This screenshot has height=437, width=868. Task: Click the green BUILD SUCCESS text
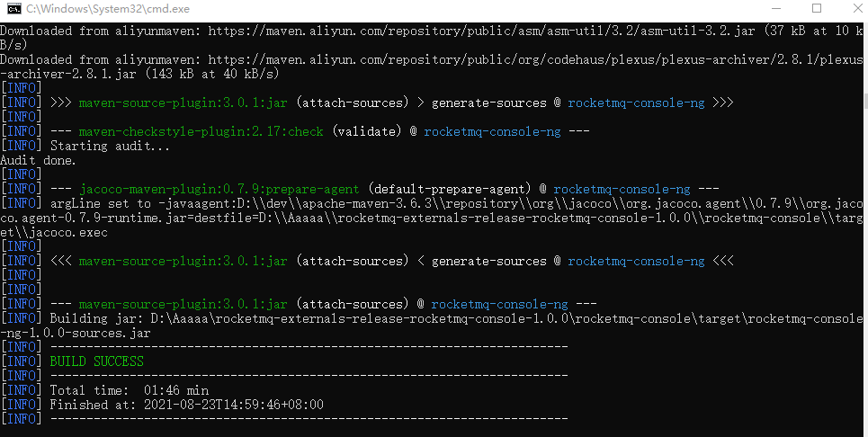pos(96,361)
